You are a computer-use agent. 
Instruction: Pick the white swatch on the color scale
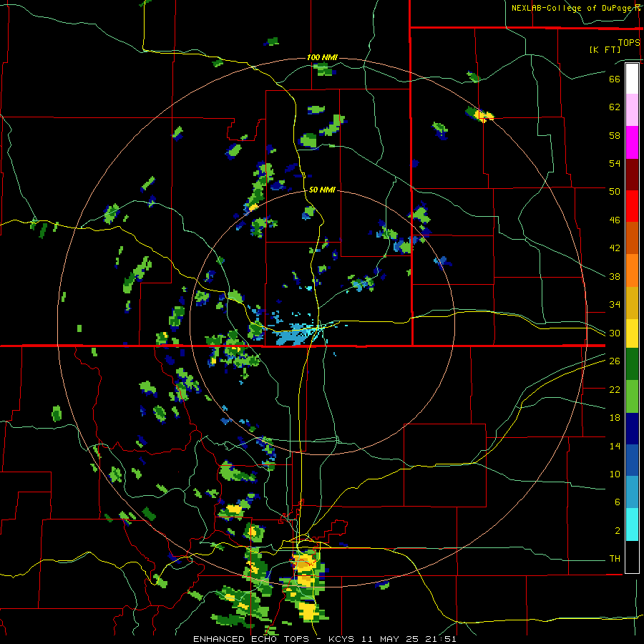coord(632,79)
